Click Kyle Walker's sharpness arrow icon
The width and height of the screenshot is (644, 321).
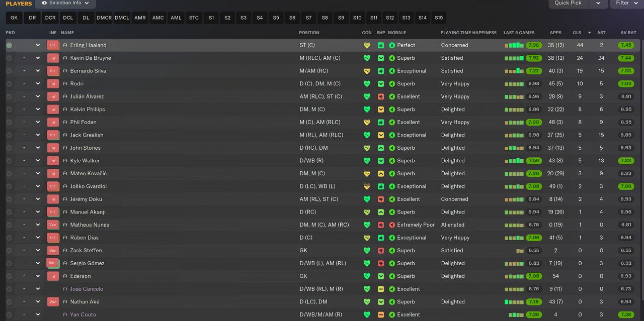381,161
